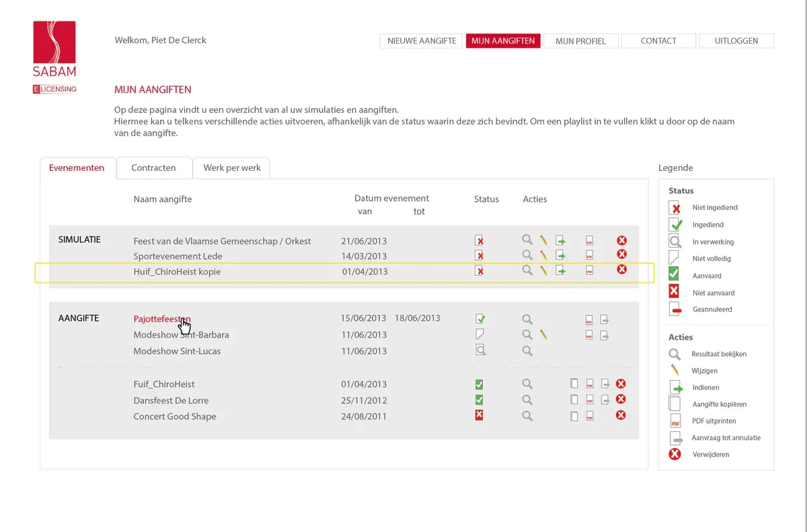Print PDF of Huif_ChiroHeist kopie
The image size is (807, 532).
pyautogui.click(x=589, y=270)
